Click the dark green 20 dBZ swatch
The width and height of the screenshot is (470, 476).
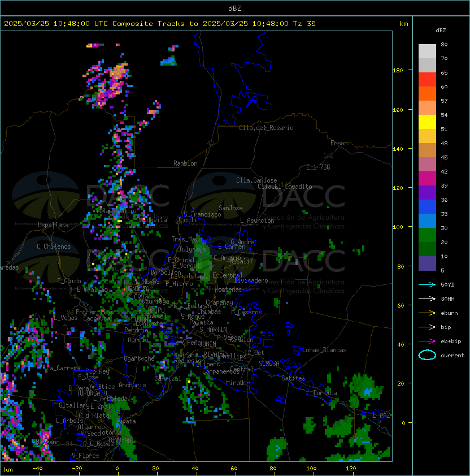coord(427,249)
